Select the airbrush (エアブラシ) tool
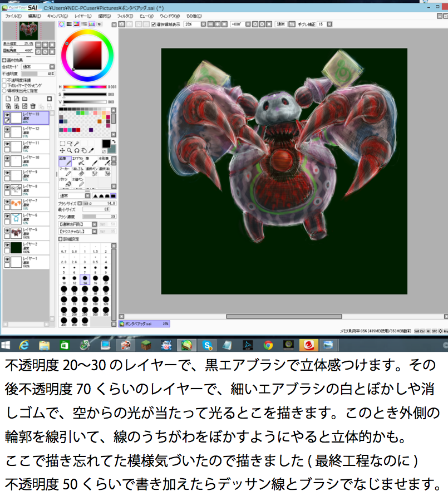The image size is (448, 496). (78, 161)
